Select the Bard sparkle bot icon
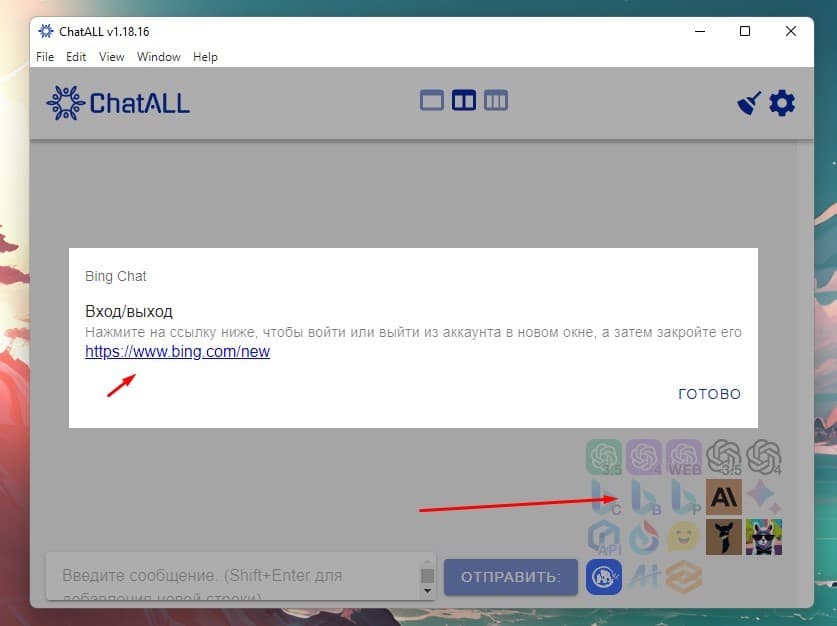The width and height of the screenshot is (837, 626). pos(764,497)
